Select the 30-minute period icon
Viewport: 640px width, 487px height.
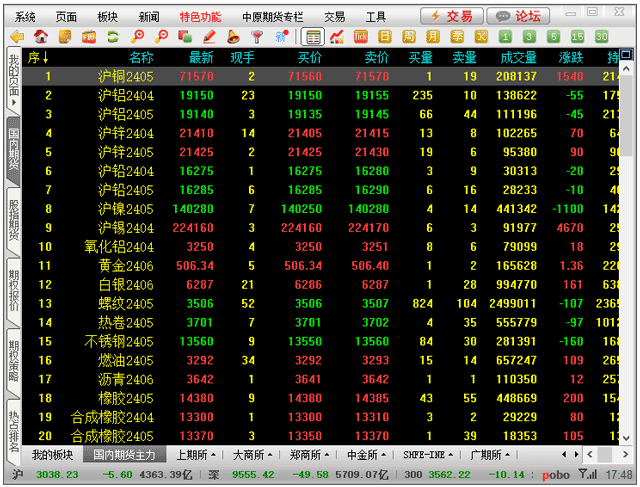[x=602, y=37]
